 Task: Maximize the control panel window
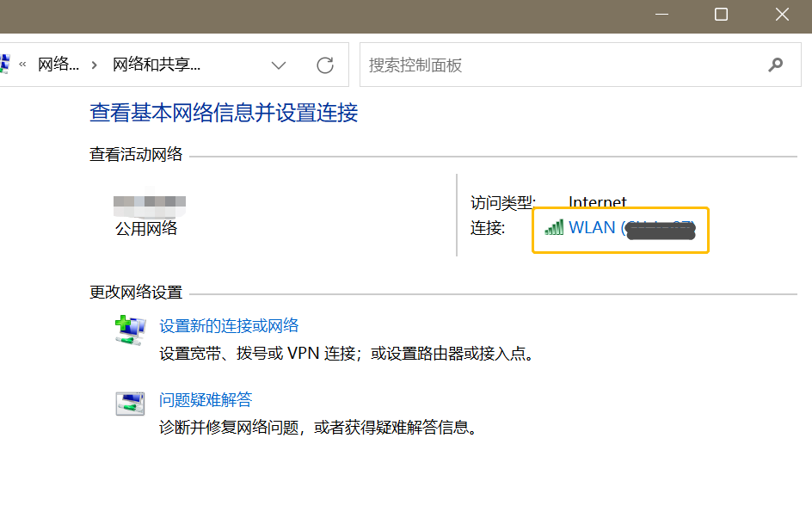(721, 15)
